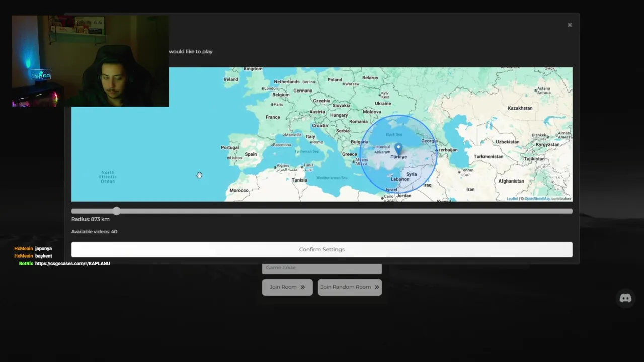Click the Lebanon label on the map

(400, 179)
